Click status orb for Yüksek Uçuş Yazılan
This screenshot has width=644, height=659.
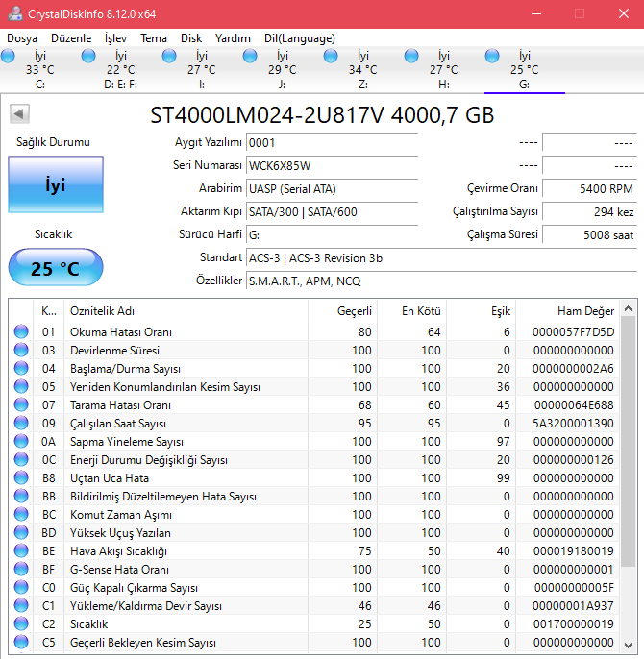pos(21,532)
